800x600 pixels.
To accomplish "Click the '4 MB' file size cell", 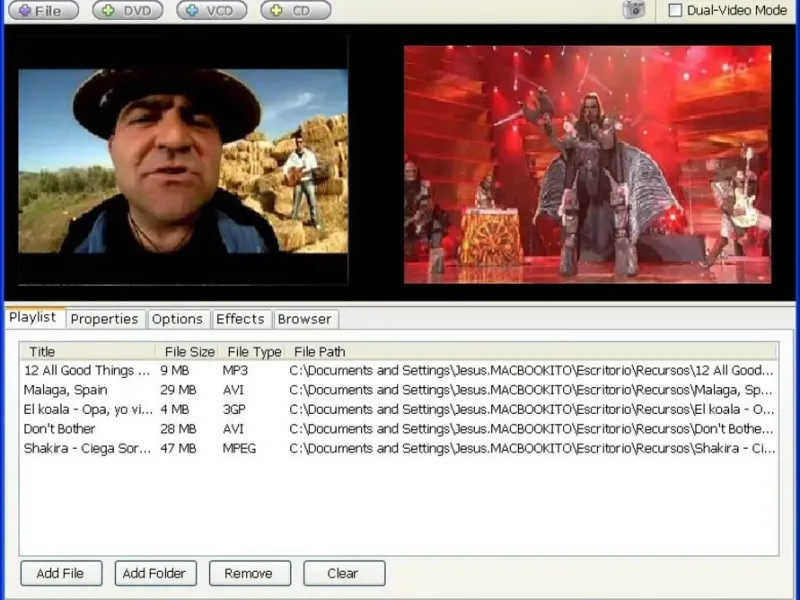I will pos(174,409).
